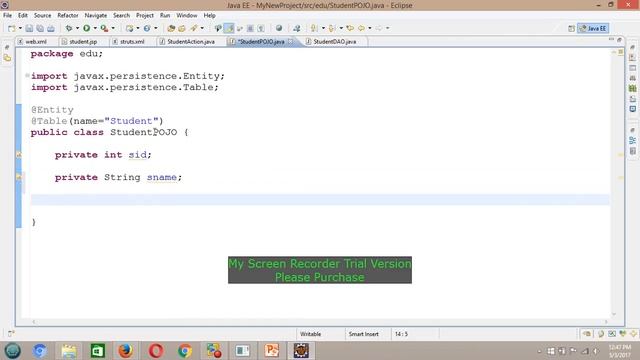Open Opera from the taskbar
Viewport: 640px width, 360px height.
(156, 351)
